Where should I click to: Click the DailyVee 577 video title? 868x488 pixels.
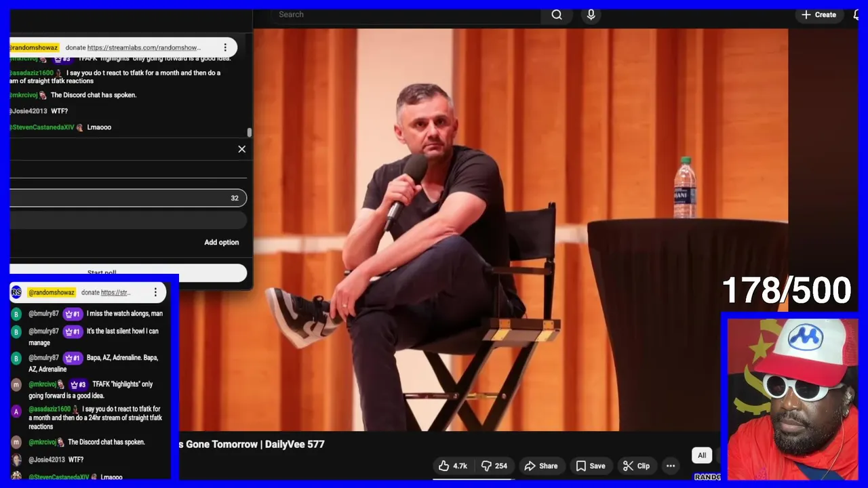point(252,444)
